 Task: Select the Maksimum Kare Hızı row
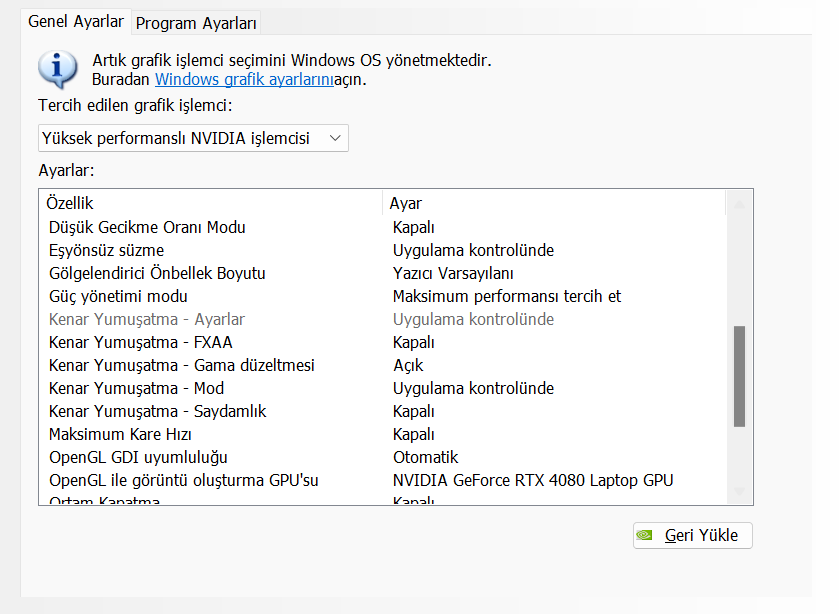[120, 434]
